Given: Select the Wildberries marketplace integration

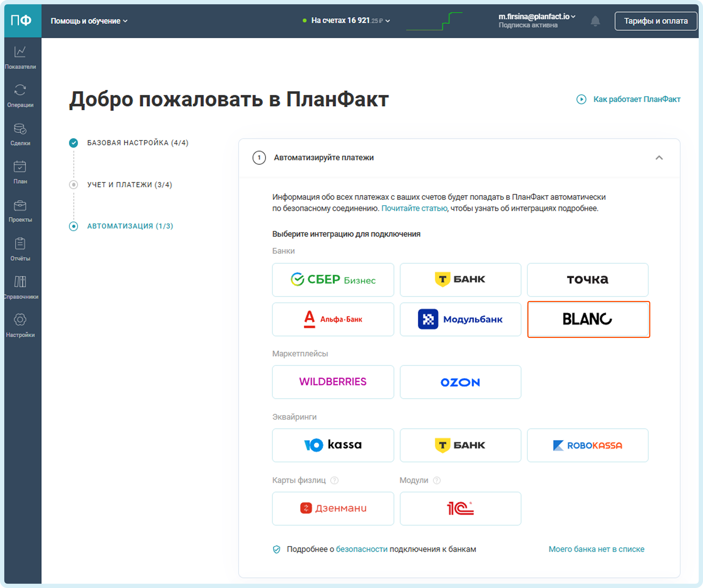Looking at the screenshot, I should 333,382.
